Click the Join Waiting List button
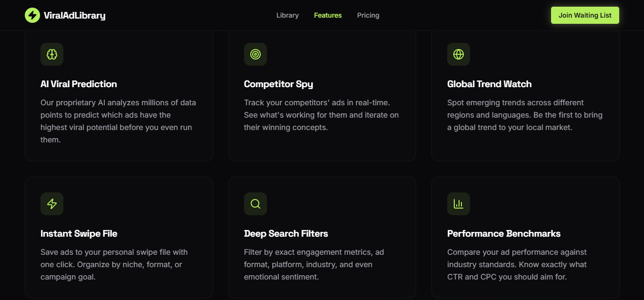 [585, 15]
